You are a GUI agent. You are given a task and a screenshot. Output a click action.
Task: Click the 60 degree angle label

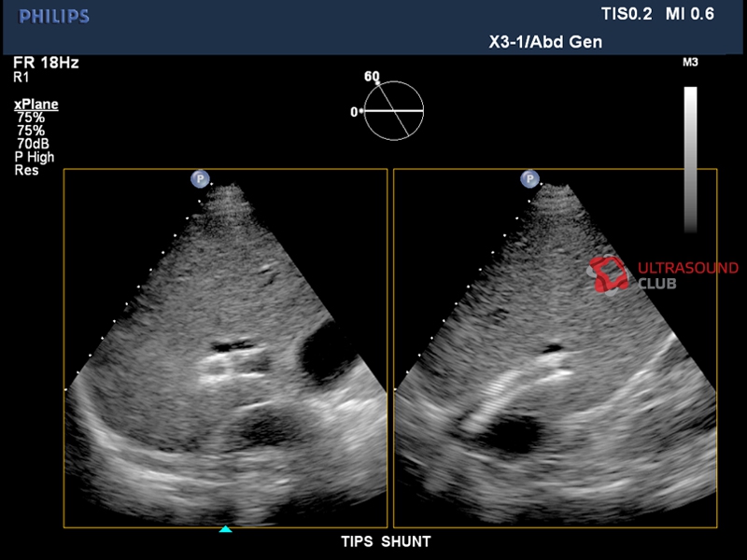(372, 77)
